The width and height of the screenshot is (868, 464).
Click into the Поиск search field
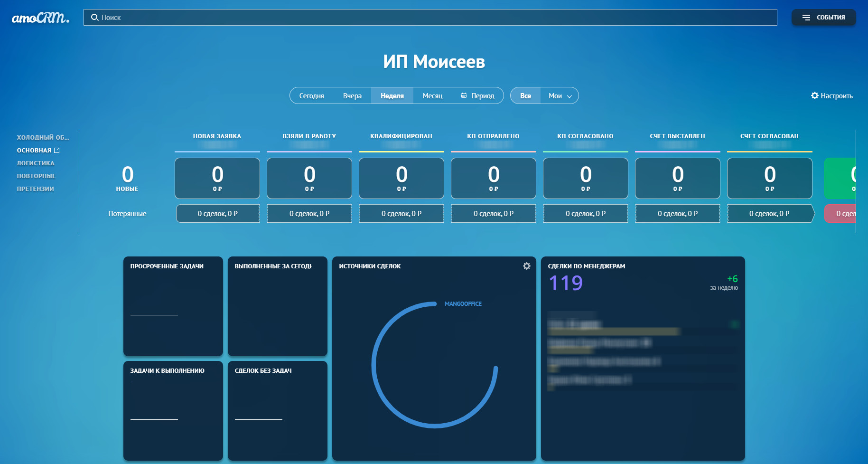(427, 18)
